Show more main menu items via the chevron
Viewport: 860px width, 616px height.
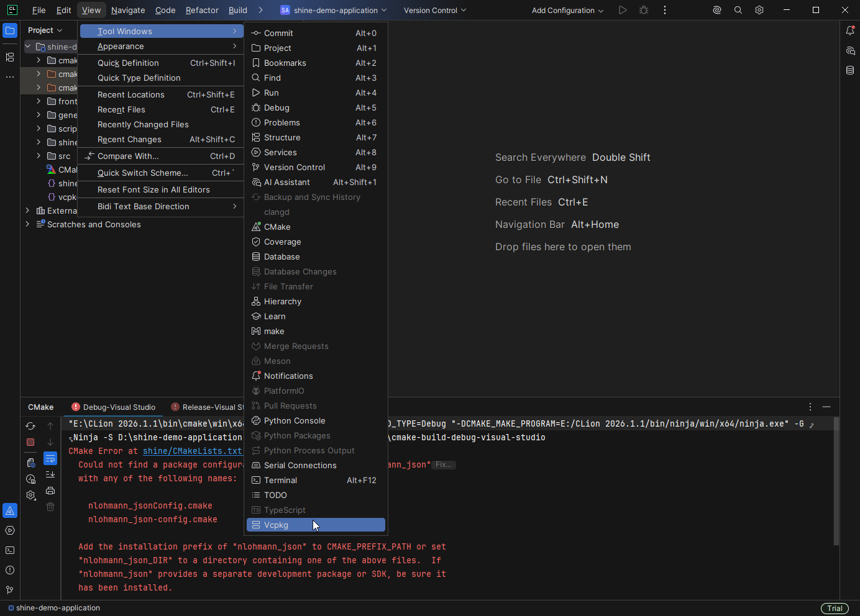(x=260, y=10)
